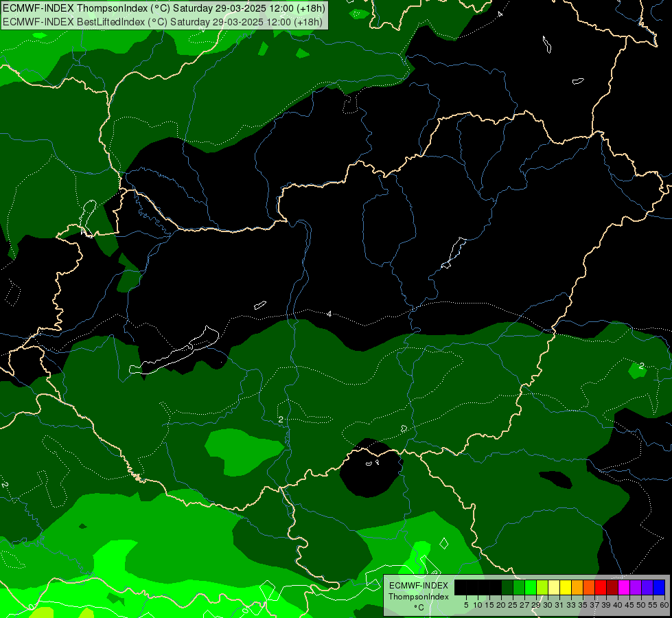The image size is (672, 618).
Task: Click the legend value label 25
Action: coord(513,605)
